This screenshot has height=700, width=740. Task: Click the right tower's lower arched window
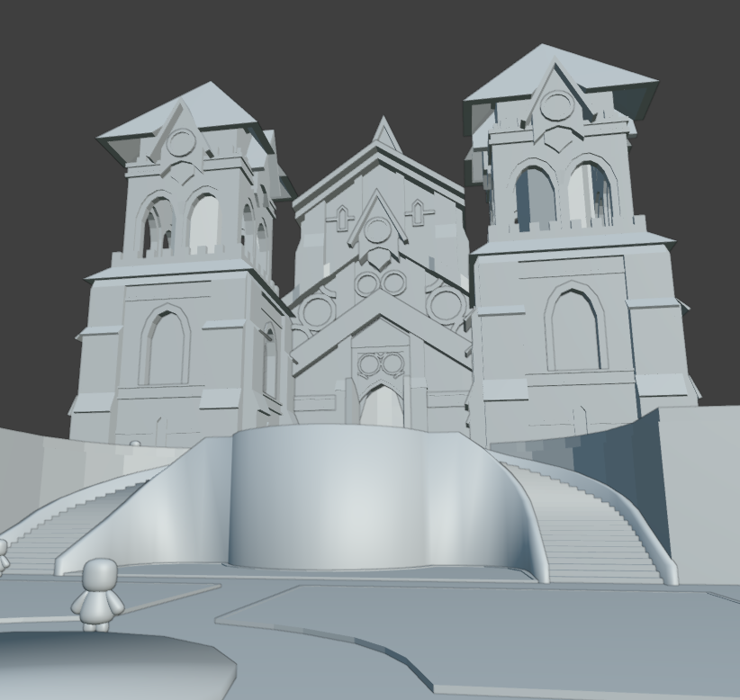point(575,330)
